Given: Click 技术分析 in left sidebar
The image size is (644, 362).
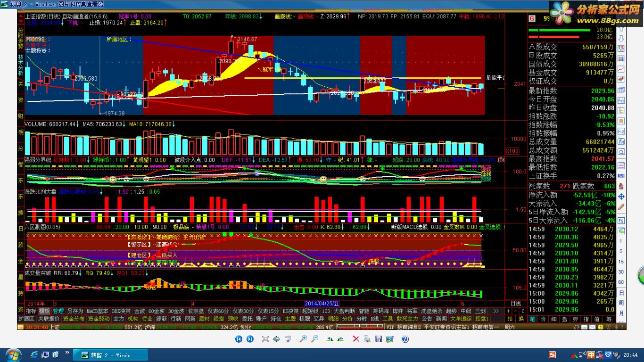Looking at the screenshot, I should click(20, 65).
